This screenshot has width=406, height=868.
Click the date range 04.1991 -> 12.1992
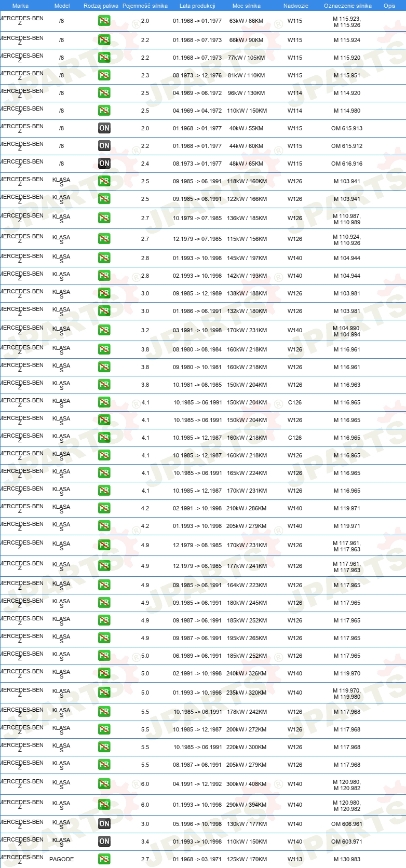click(197, 784)
